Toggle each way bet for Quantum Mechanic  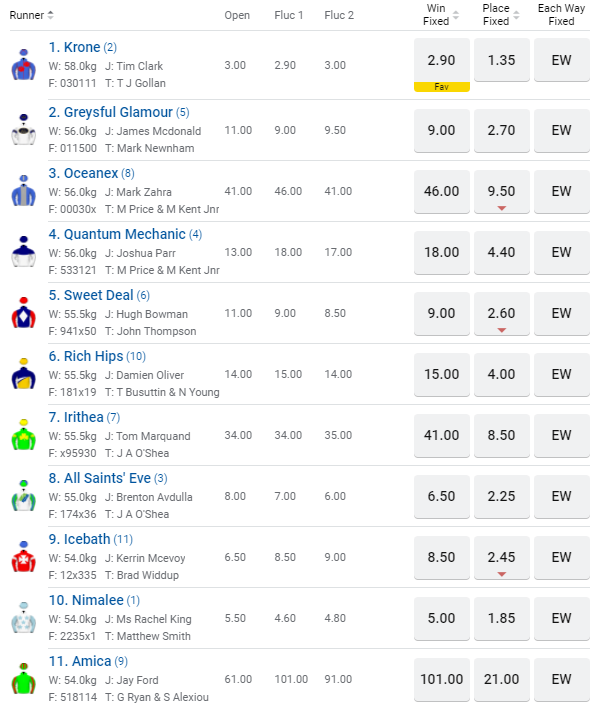click(561, 252)
